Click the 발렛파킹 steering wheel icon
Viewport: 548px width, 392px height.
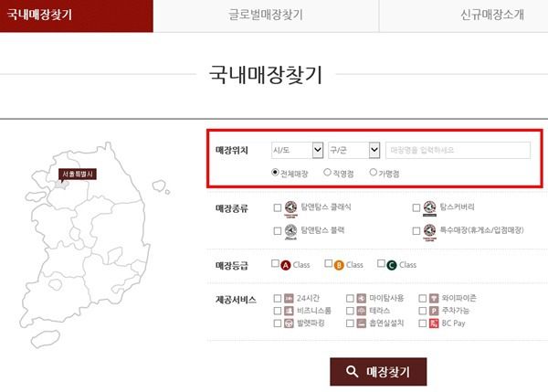pos(289,323)
